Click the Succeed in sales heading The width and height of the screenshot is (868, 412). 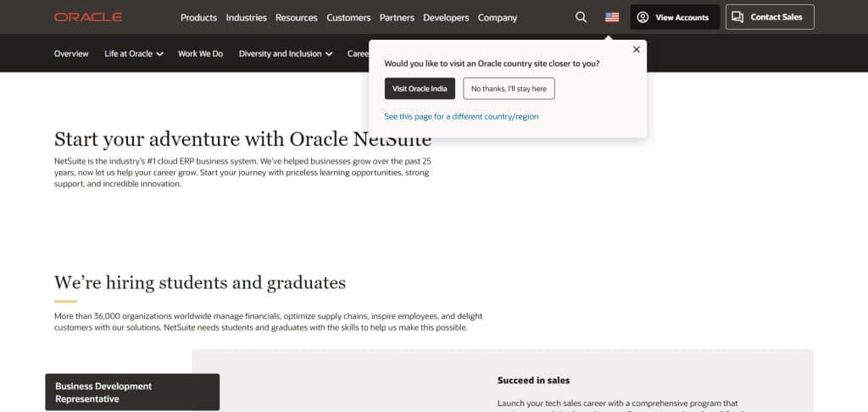(x=534, y=381)
